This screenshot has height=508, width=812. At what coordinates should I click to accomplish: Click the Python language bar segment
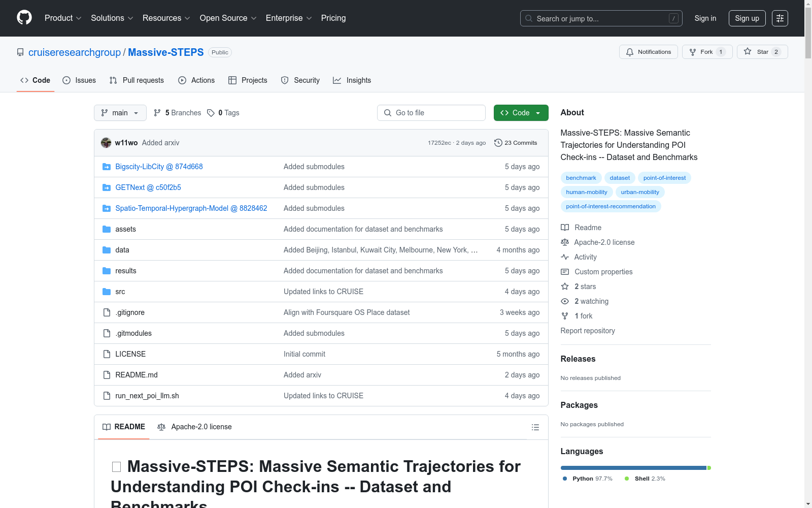pos(633,468)
